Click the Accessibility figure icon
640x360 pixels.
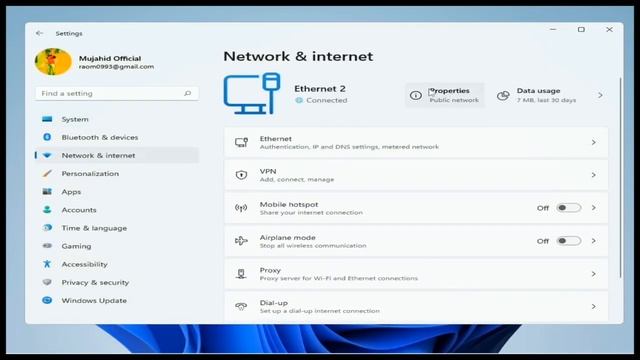pyautogui.click(x=47, y=264)
